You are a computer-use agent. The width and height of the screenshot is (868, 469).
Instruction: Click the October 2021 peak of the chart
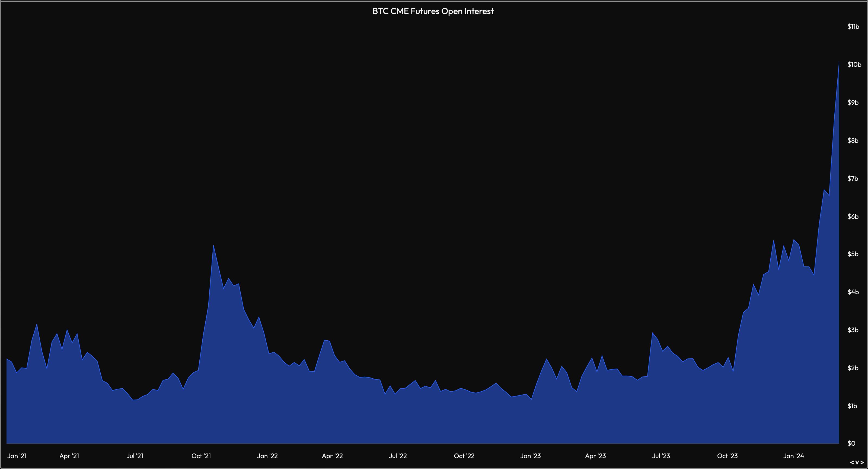213,245
